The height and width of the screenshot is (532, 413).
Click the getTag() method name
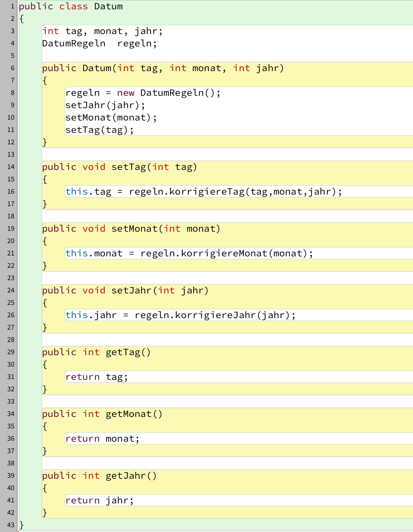[x=123, y=352]
